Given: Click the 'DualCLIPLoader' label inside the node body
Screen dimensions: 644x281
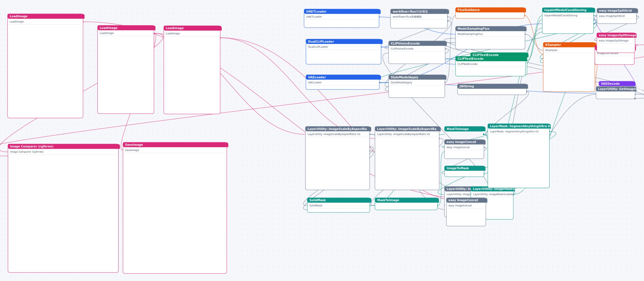Looking at the screenshot, I should pyautogui.click(x=318, y=47).
